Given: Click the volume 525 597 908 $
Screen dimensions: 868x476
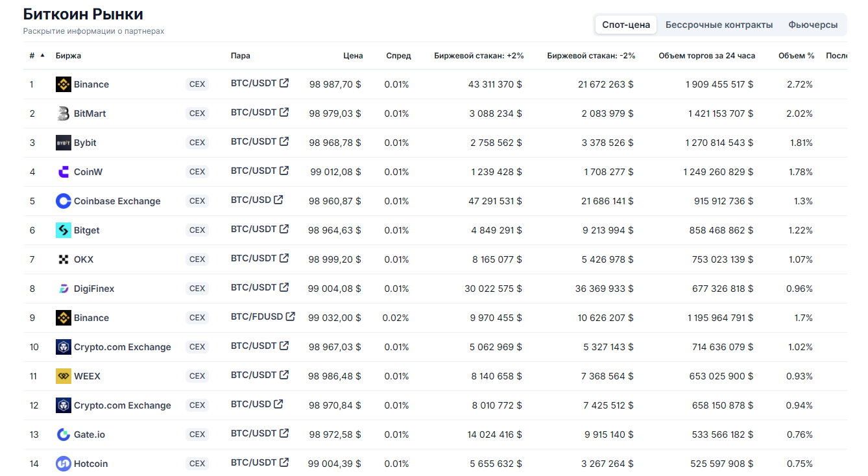Looking at the screenshot, I should 722,464.
